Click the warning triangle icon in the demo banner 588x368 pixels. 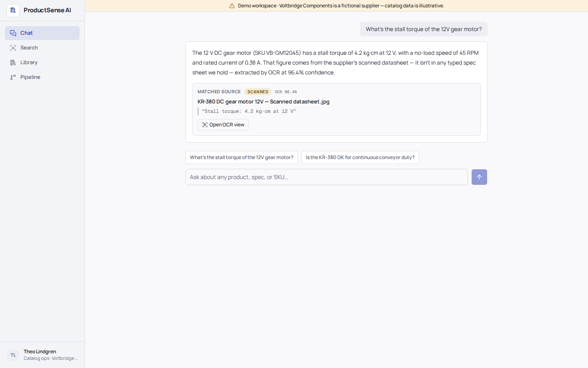[232, 6]
